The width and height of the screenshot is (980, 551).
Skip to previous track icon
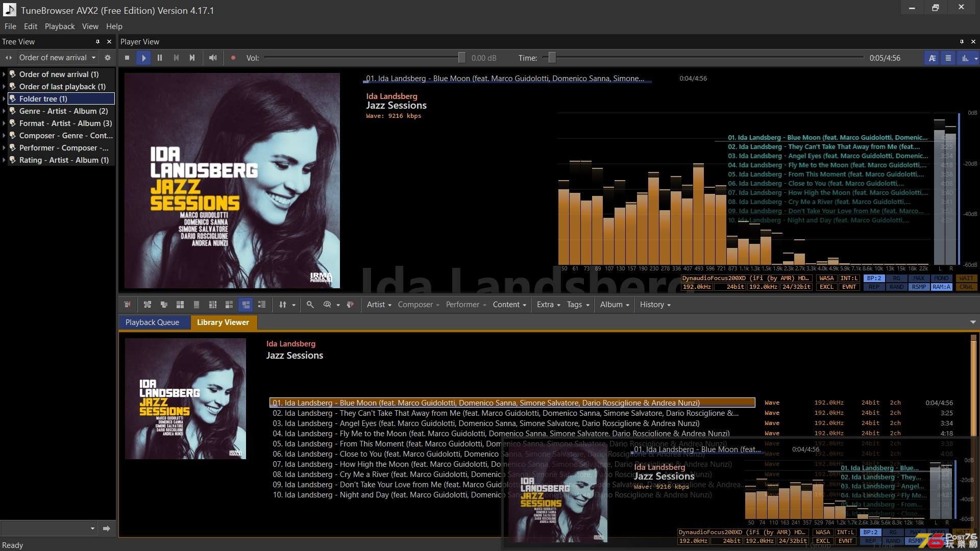point(176,58)
